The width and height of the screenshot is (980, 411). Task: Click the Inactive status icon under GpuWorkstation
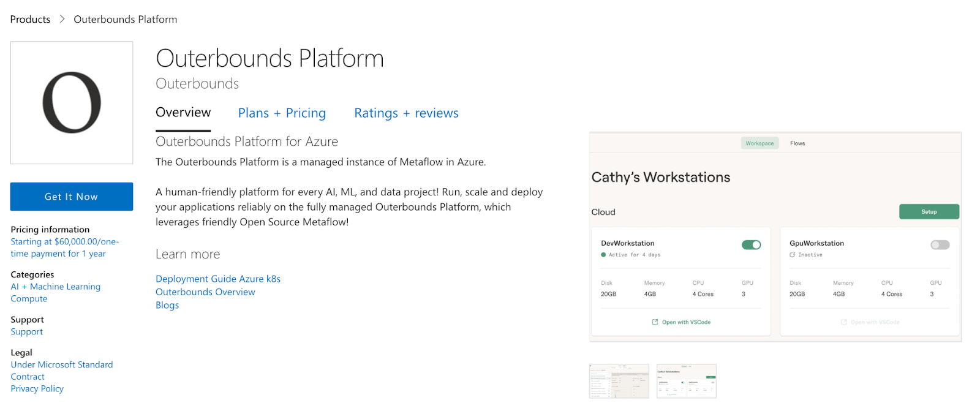(792, 255)
